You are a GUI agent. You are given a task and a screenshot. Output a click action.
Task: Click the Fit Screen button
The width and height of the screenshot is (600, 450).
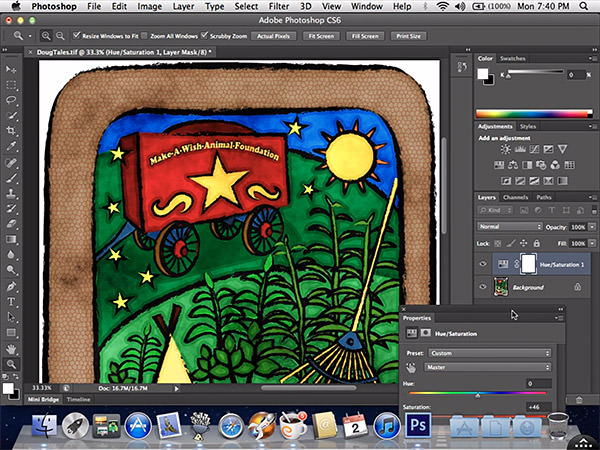(321, 36)
